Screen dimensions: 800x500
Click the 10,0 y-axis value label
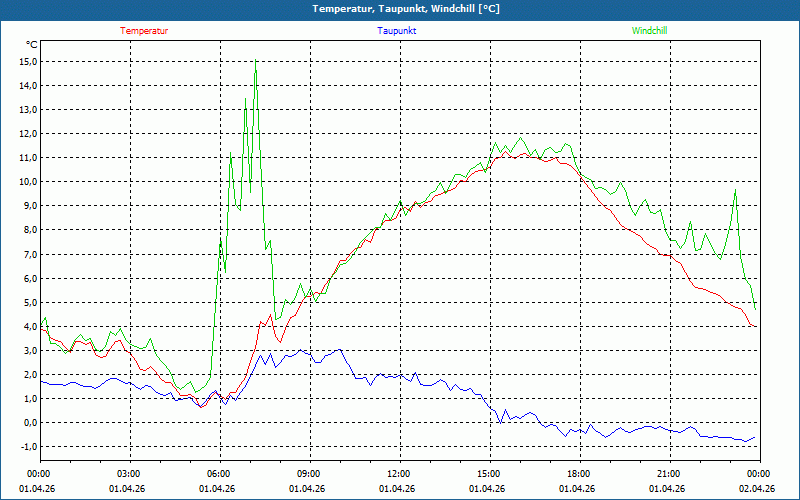[x=28, y=182]
